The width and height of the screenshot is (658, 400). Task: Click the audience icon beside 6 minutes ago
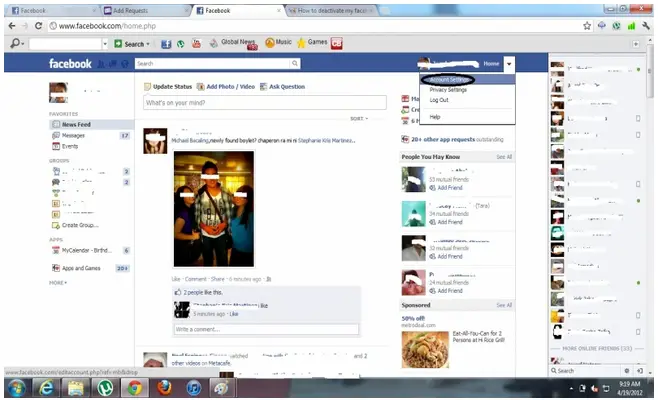269,279
